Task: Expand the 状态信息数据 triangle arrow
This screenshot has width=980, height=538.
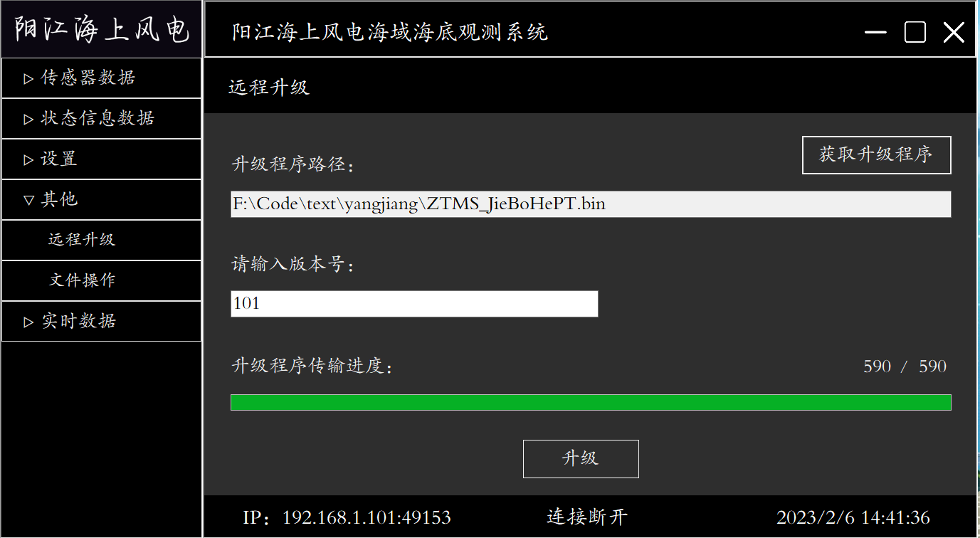Action: (28, 119)
